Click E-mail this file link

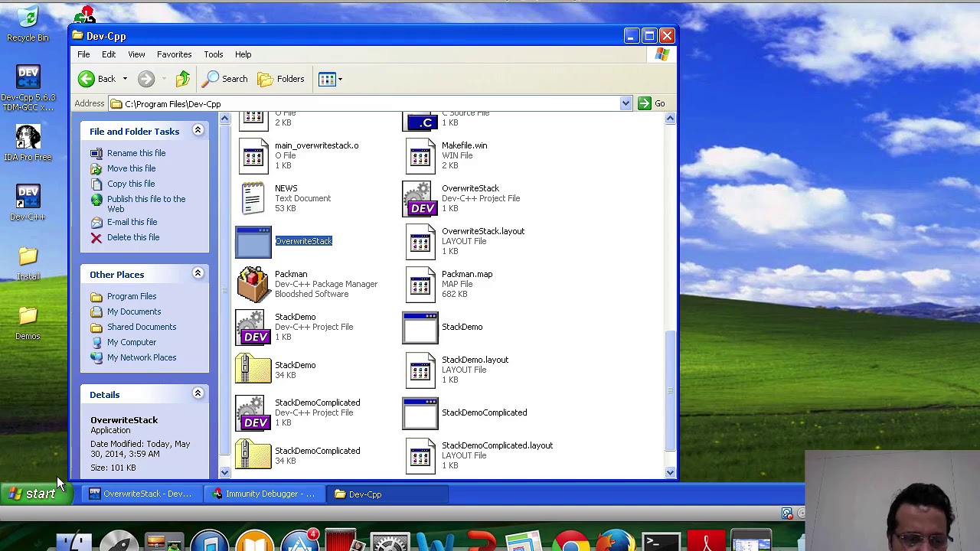click(132, 222)
